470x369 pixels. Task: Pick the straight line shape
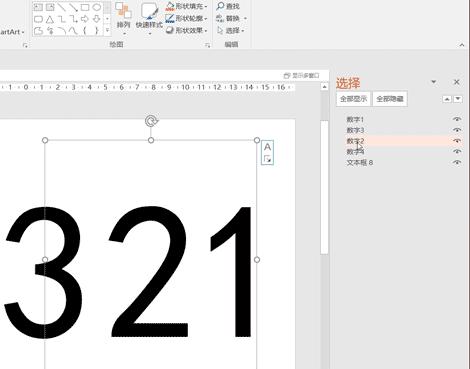coord(62,7)
